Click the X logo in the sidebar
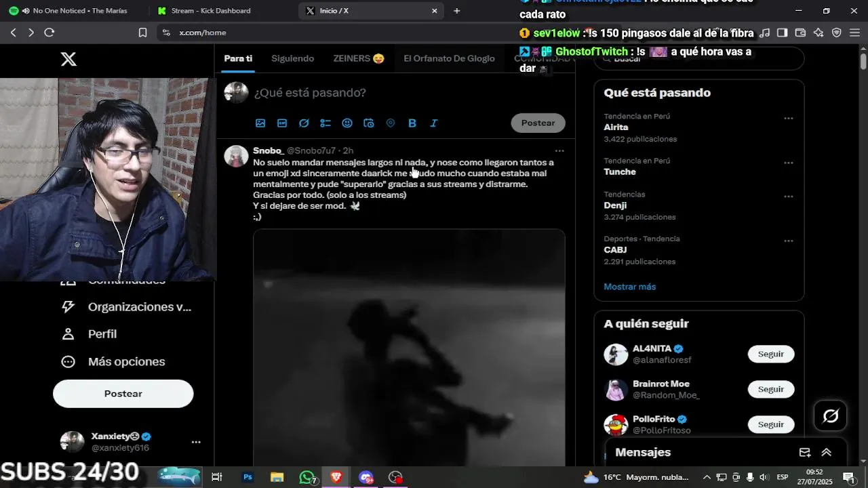This screenshot has width=868, height=488. pos(68,59)
